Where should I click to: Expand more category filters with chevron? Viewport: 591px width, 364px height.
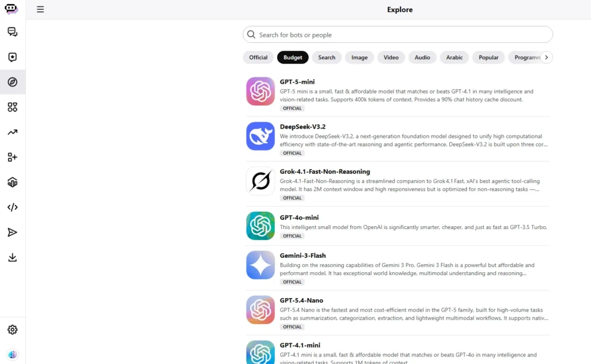pyautogui.click(x=546, y=57)
